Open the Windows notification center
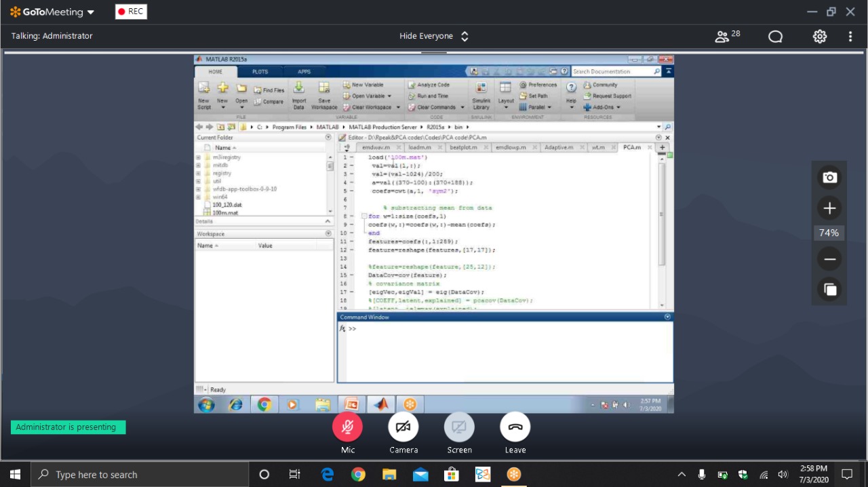 point(847,475)
